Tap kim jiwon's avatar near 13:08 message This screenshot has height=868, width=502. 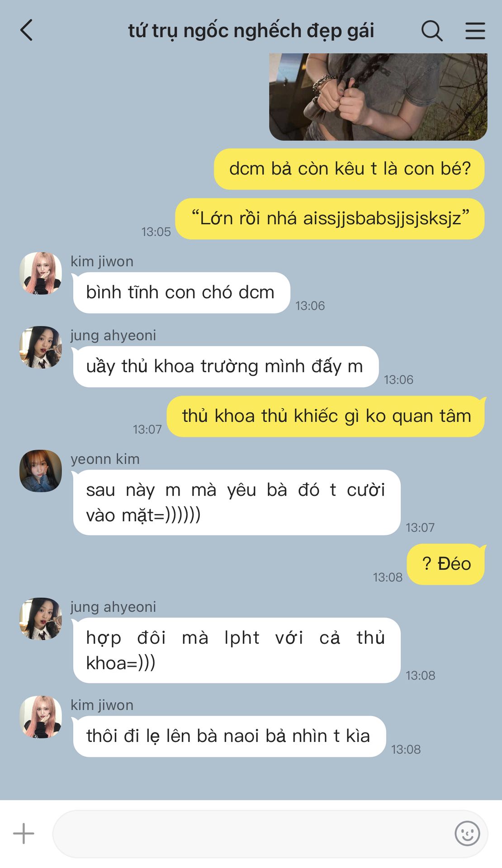41,717
